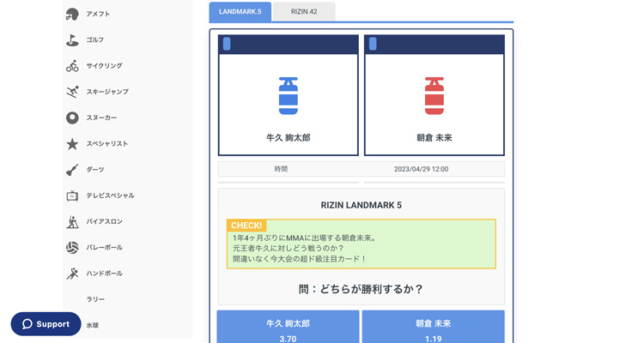Click the red punching bag icon
Image resolution: width=644 pixels, height=343 pixels.
pos(434,95)
